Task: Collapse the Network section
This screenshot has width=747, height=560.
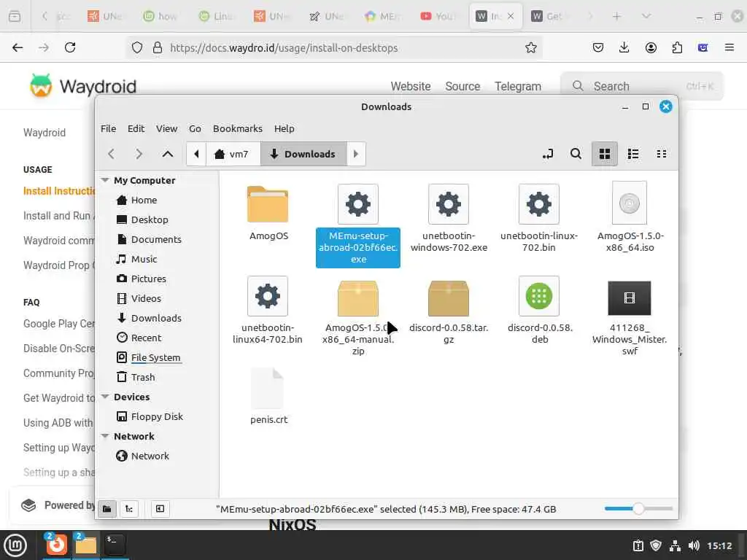Action: click(105, 436)
